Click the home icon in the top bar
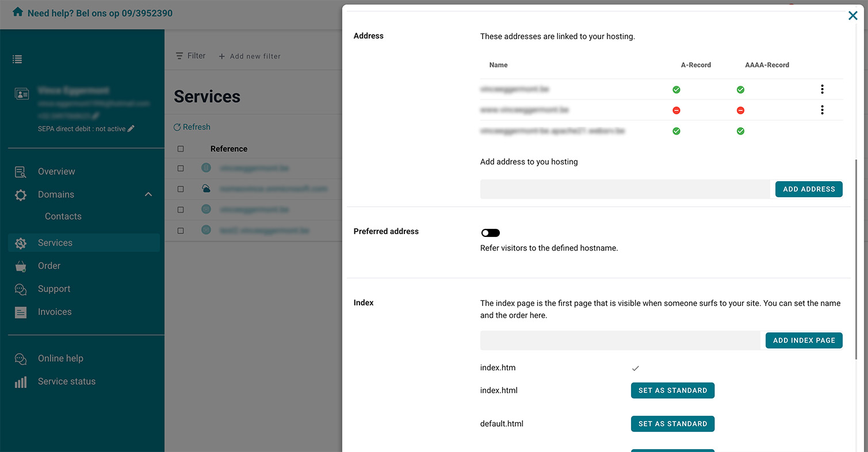 [x=18, y=12]
